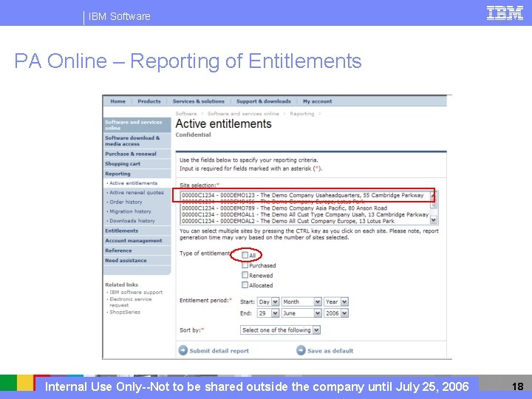Click the IBM software support link
This screenshot has height=399, width=532.
pyautogui.click(x=136, y=292)
